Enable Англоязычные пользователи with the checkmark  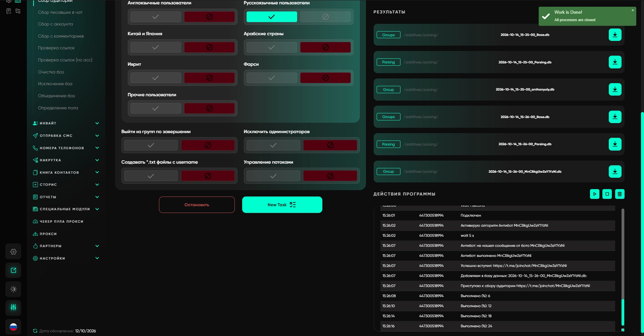tap(156, 17)
